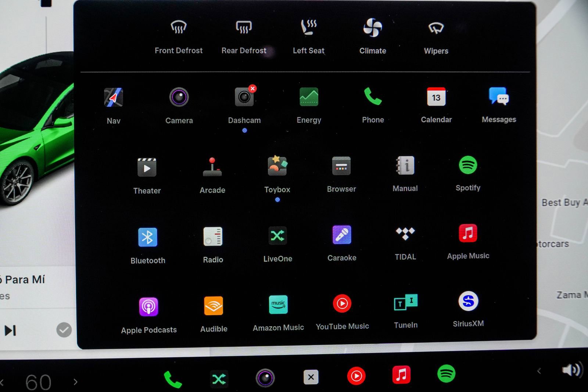
Task: Close the app launcher with the X button
Action: coord(311,377)
